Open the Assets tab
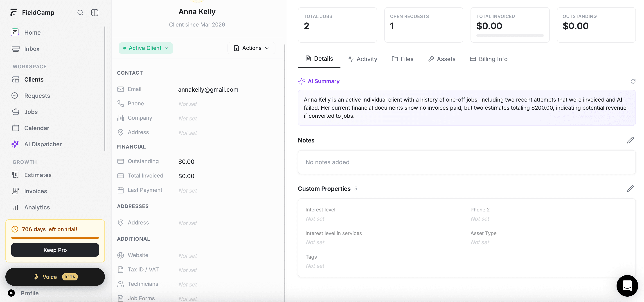The image size is (644, 302). click(442, 59)
